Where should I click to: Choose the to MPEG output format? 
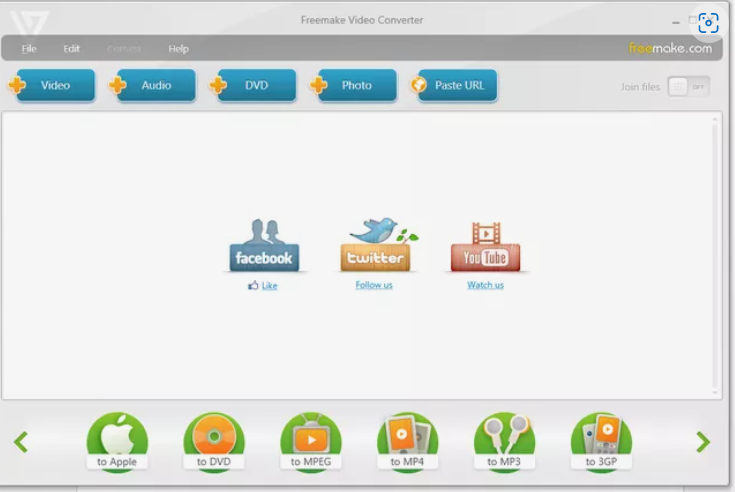[x=311, y=442]
